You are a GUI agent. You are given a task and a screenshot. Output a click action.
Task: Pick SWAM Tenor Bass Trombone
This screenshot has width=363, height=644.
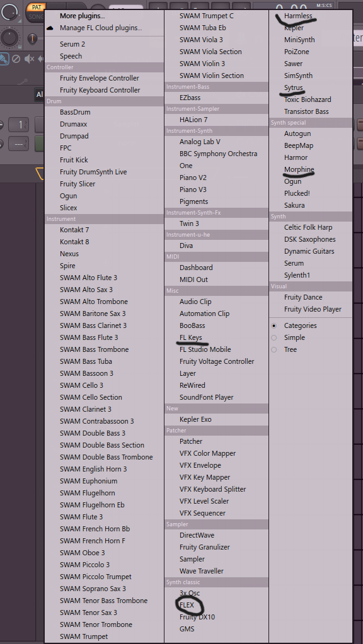coord(103,601)
